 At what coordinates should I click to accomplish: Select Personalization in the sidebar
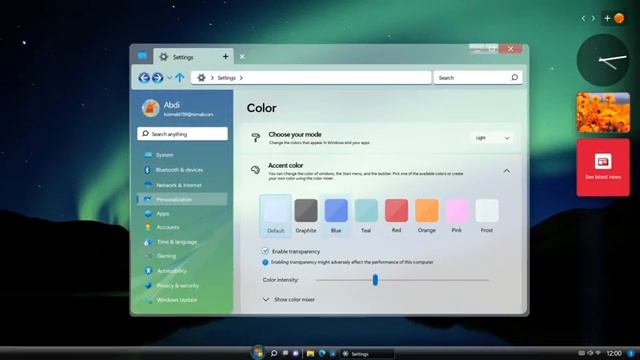pyautogui.click(x=182, y=199)
